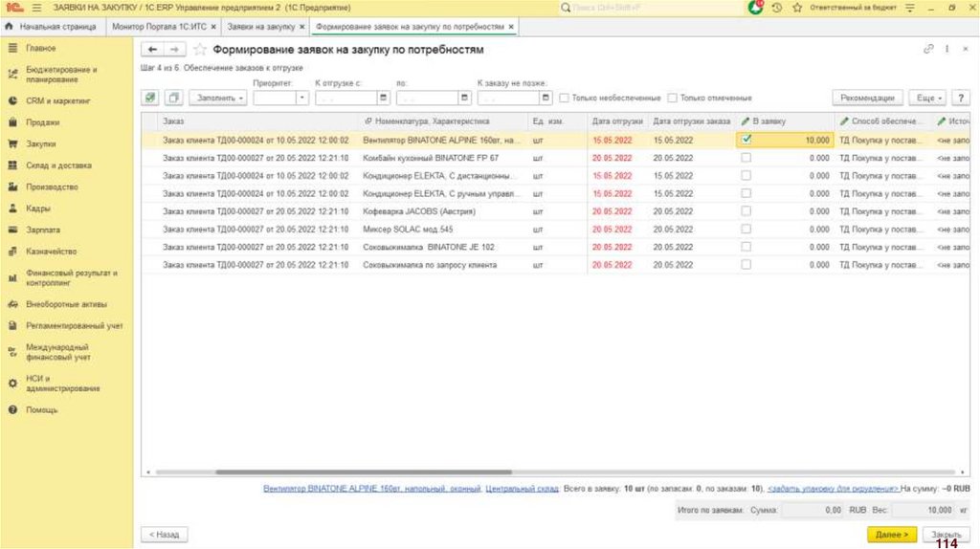
Task: Click the link icon to copy reference
Action: (x=927, y=49)
